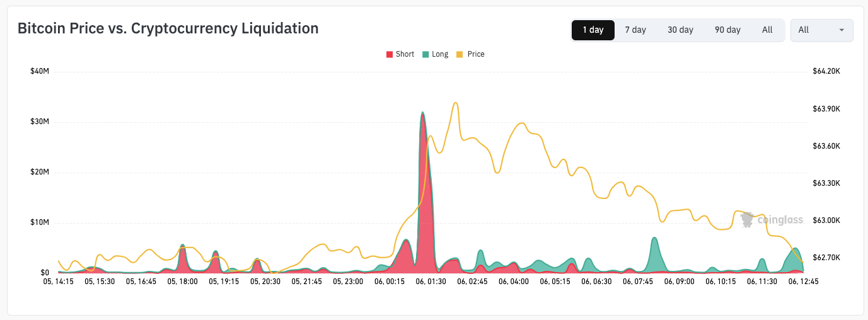
Task: Select the All time range button
Action: (x=767, y=30)
